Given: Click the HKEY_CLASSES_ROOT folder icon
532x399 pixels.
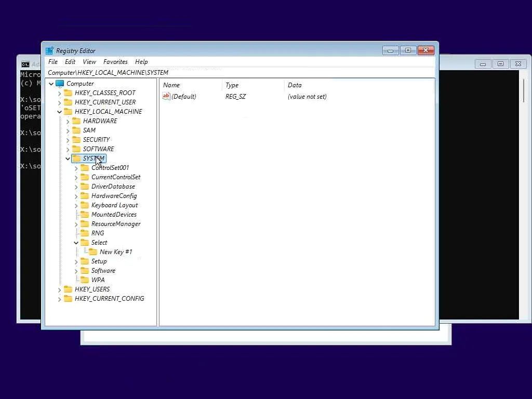Looking at the screenshot, I should point(68,93).
